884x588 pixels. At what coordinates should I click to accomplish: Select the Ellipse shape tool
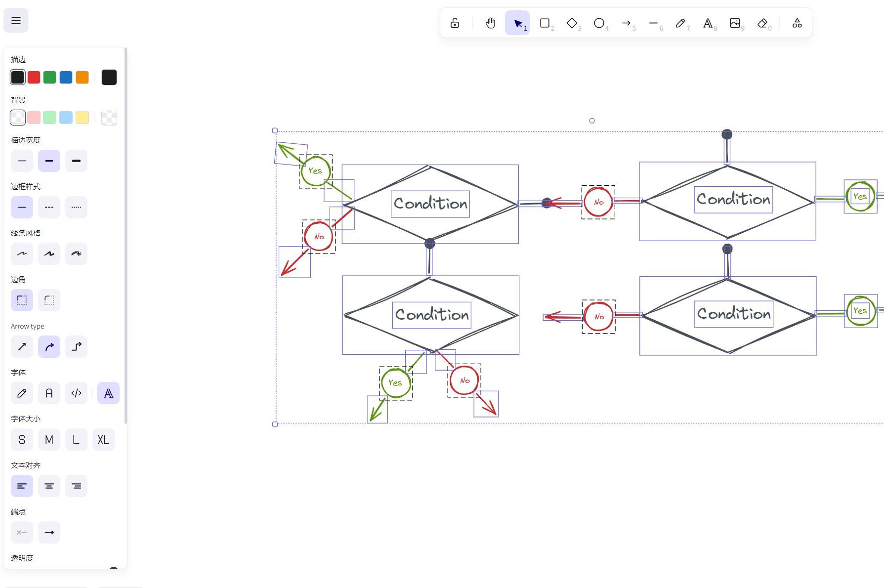pos(599,23)
